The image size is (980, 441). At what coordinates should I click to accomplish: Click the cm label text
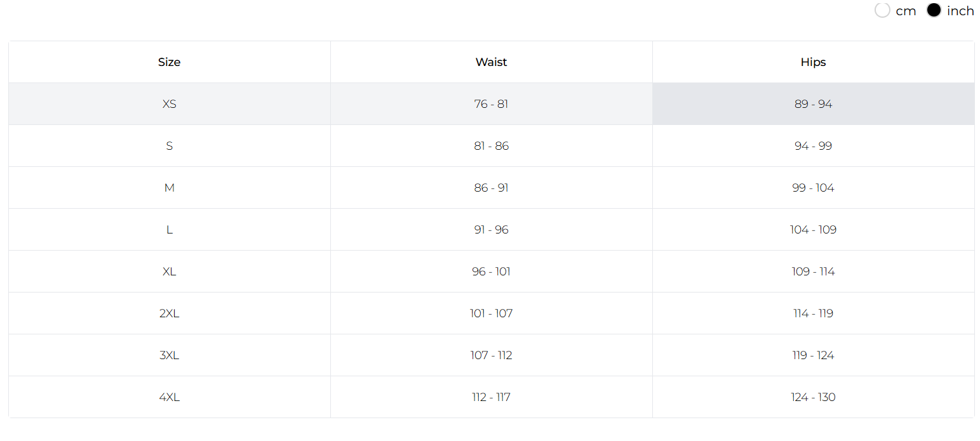[x=906, y=11]
